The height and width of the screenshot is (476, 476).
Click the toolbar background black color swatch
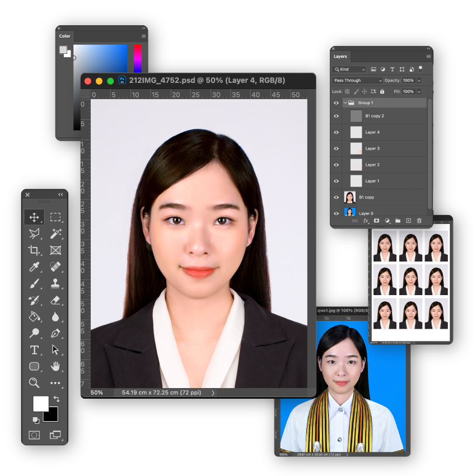pos(53,417)
